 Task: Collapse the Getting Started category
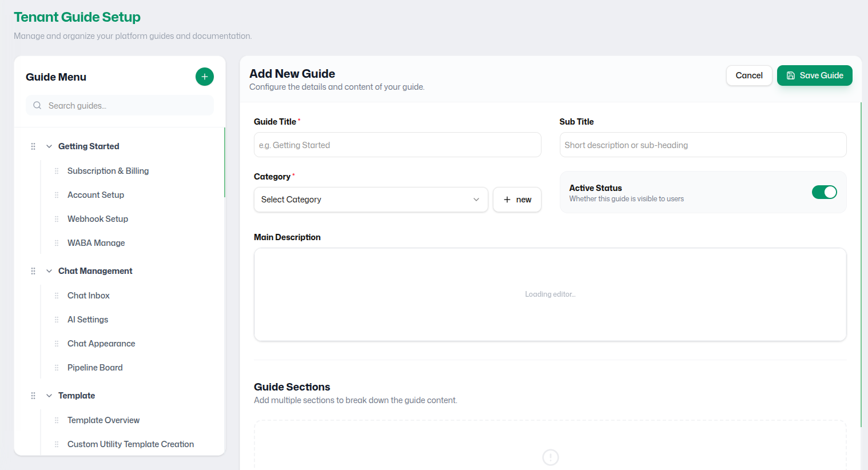(49, 146)
